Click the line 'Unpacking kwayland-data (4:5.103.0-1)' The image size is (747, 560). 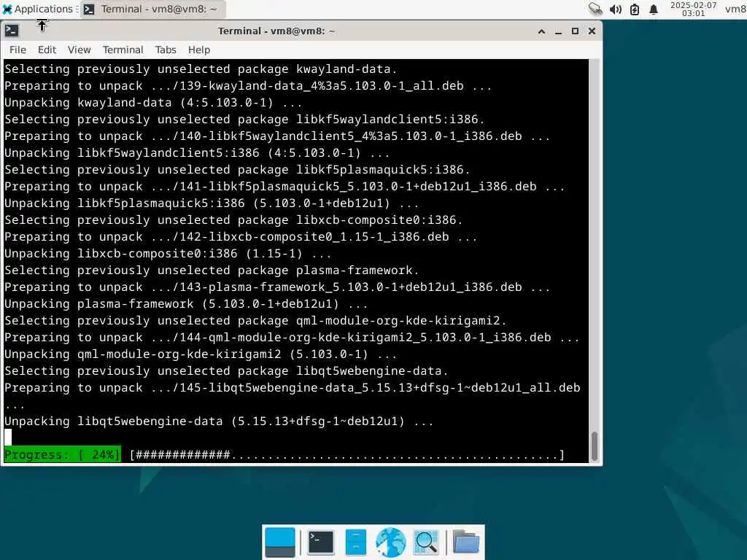coord(153,103)
